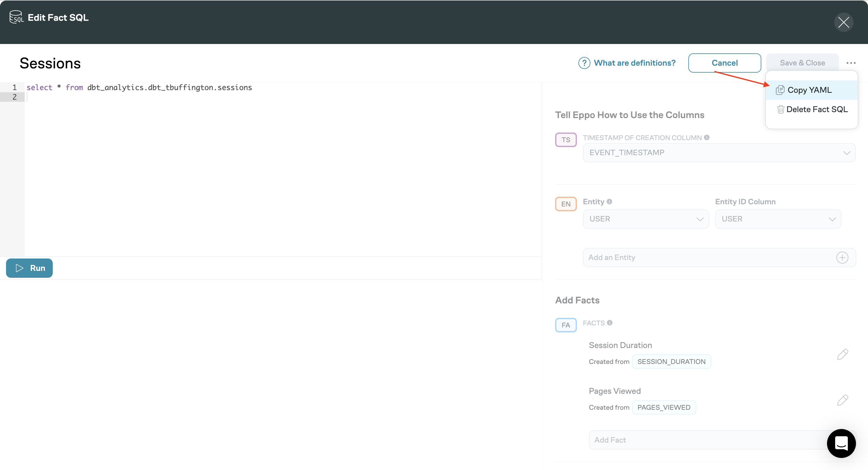The height and width of the screenshot is (470, 868).
Task: Click the timestamp column info icon
Action: point(707,137)
